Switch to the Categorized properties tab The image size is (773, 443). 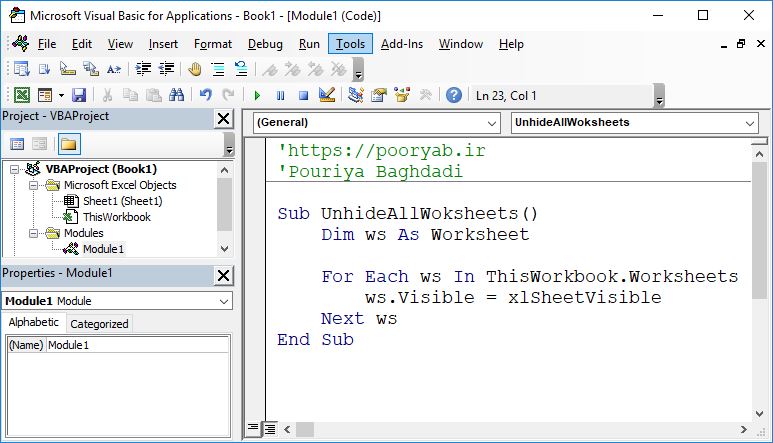[99, 323]
